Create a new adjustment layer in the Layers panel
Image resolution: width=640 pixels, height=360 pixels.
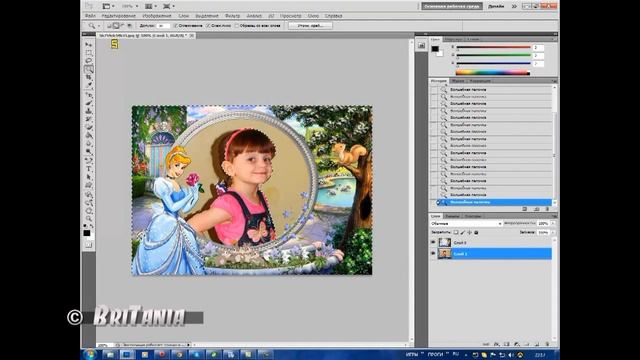coord(517,344)
